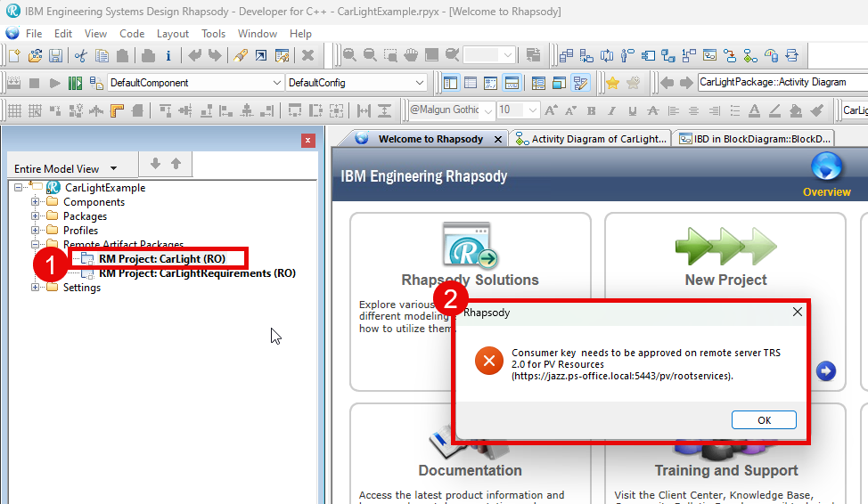Screen dimensions: 868x504
Task: Click the Overview globe icon
Action: point(826,167)
